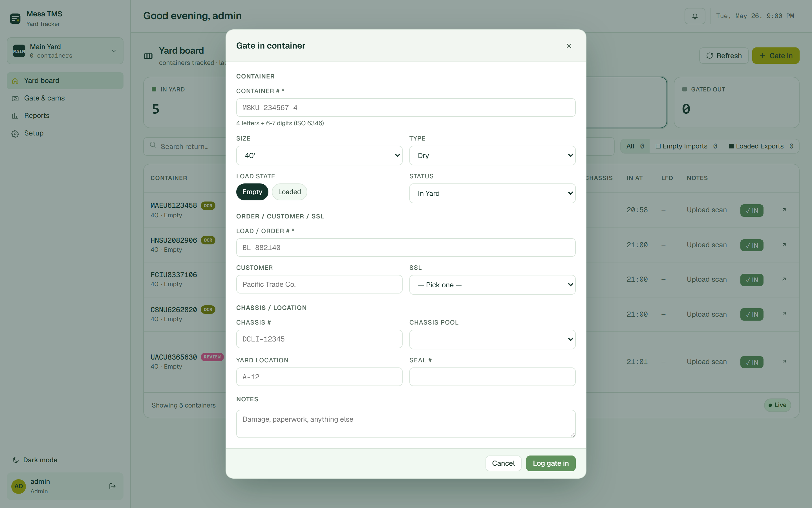Select the Loaded Exports filter tab
This screenshot has height=508, width=812.
tap(761, 146)
